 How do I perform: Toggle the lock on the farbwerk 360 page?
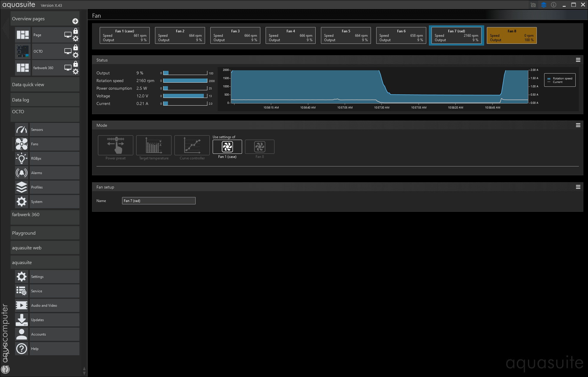(x=76, y=64)
